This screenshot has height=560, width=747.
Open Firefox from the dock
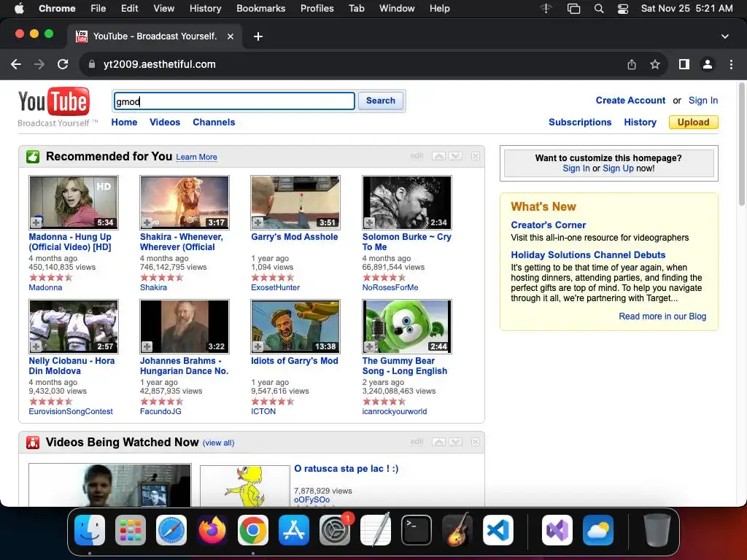[212, 530]
